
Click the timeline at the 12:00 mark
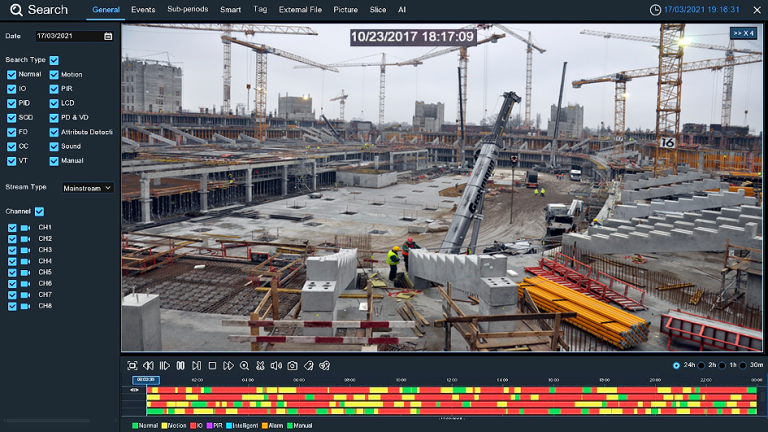[451, 396]
